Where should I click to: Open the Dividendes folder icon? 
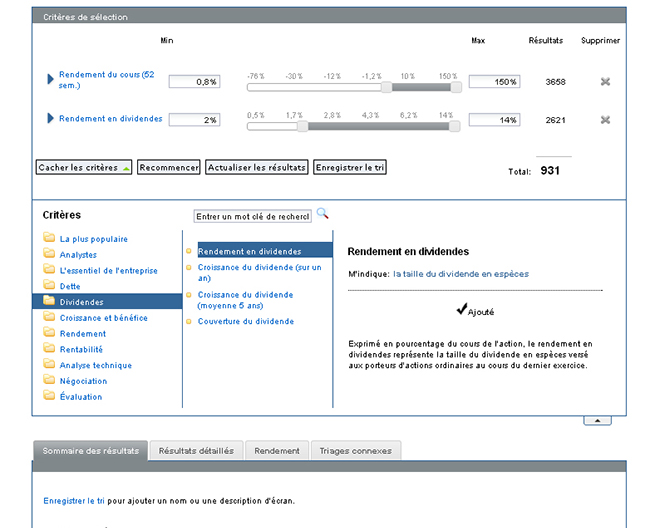click(49, 300)
